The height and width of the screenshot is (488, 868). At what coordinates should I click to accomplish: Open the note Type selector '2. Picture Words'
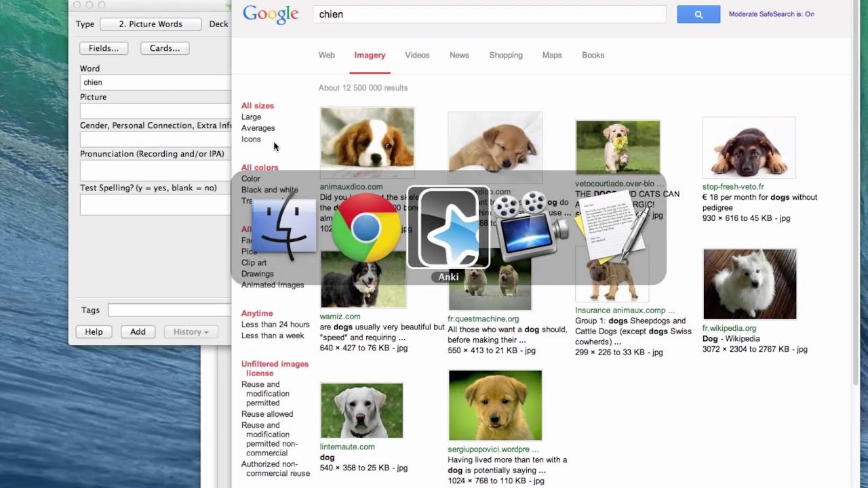coord(151,24)
